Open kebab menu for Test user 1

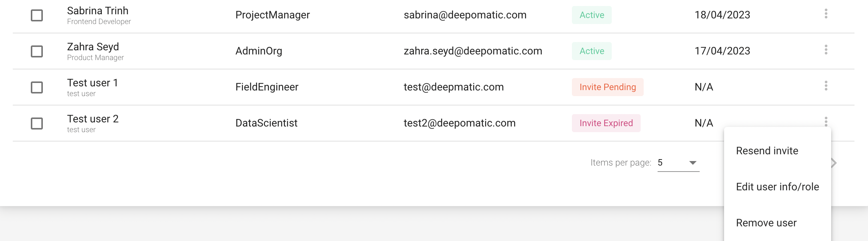click(826, 86)
